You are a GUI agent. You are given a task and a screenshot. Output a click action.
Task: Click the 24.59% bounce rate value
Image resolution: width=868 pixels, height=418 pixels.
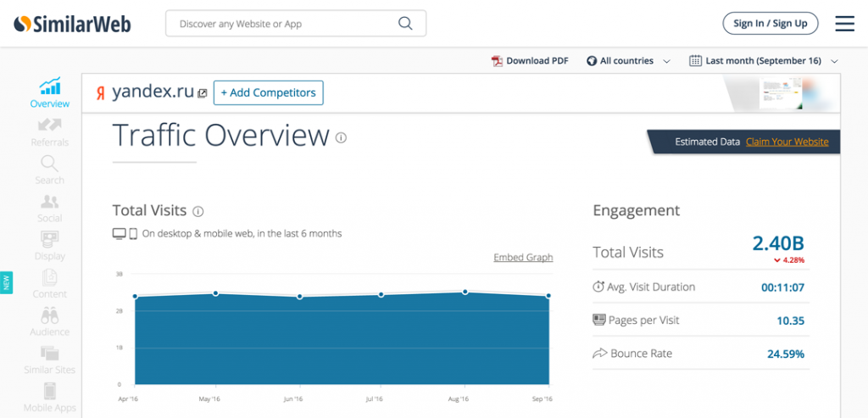pyautogui.click(x=786, y=354)
